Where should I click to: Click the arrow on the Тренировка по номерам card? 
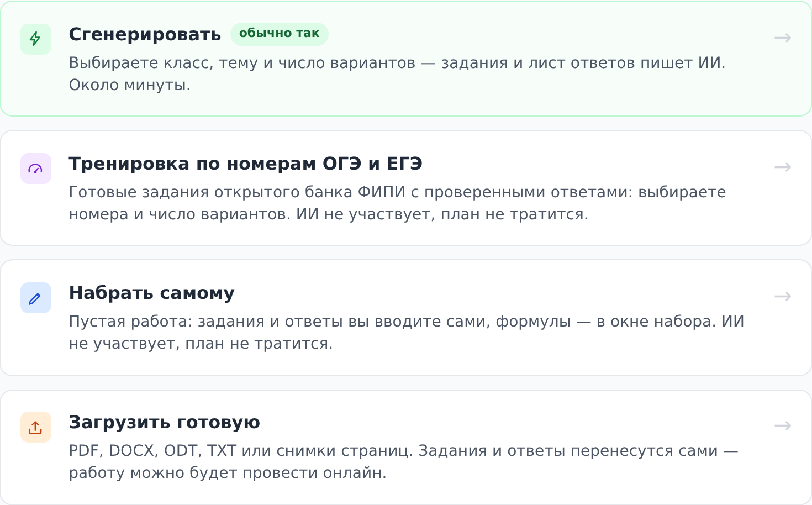click(x=783, y=167)
